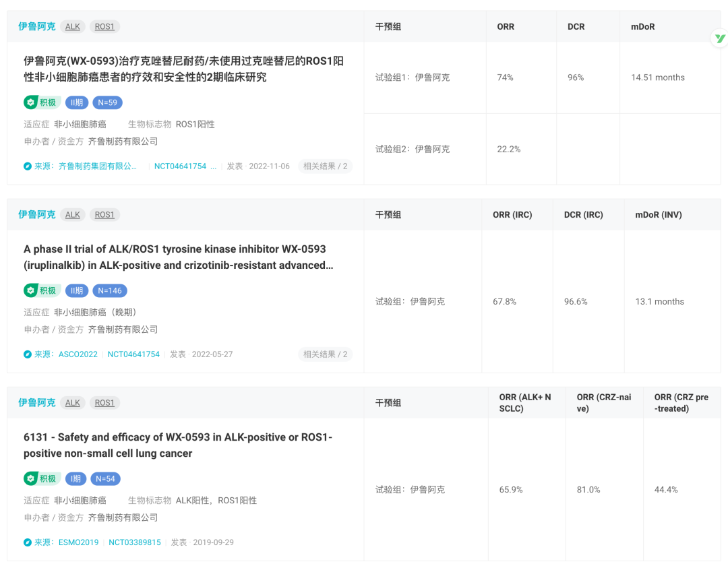Open the NCT04641754 link beside ASCO2022
The image size is (728, 568).
(133, 354)
